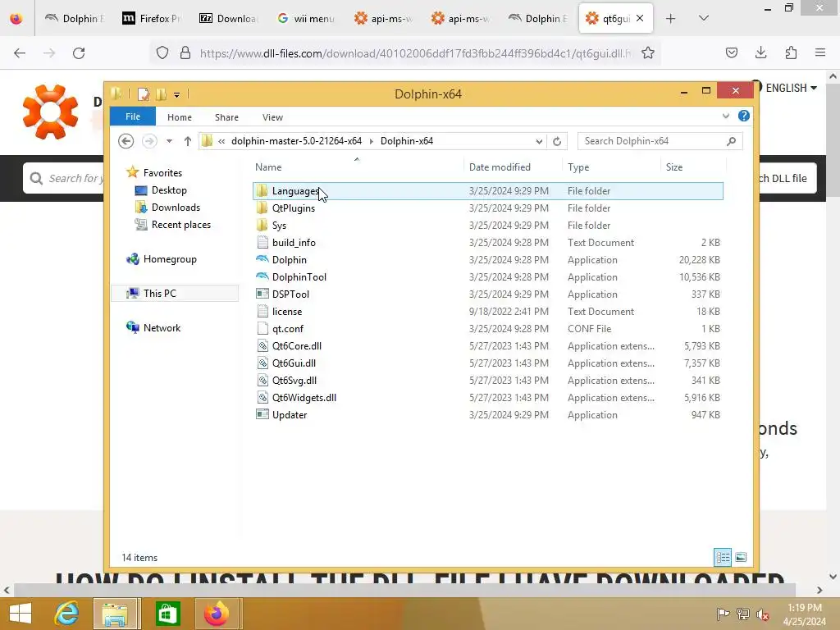Open File Explorer taskbar button
Screen dimensions: 840x630
click(116, 614)
